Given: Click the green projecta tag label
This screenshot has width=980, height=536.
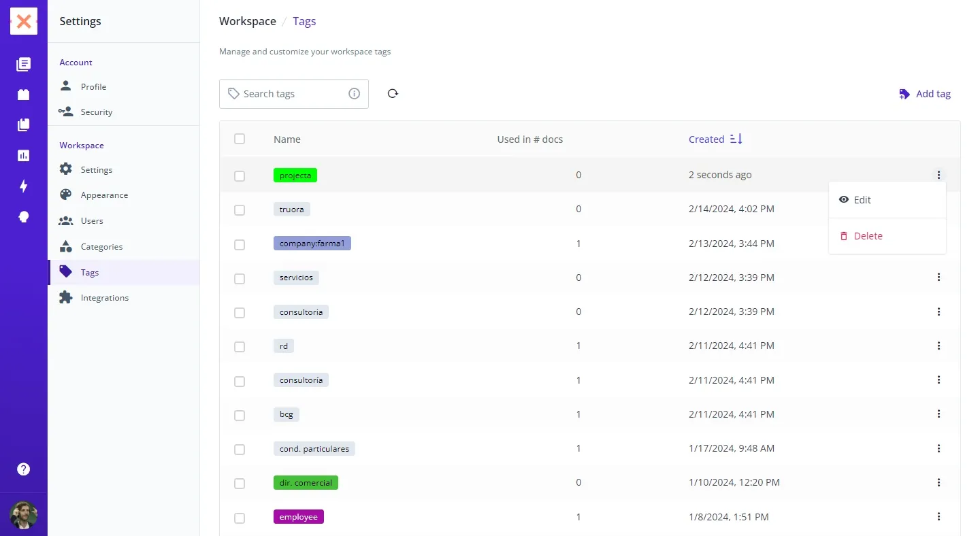Looking at the screenshot, I should tap(295, 175).
